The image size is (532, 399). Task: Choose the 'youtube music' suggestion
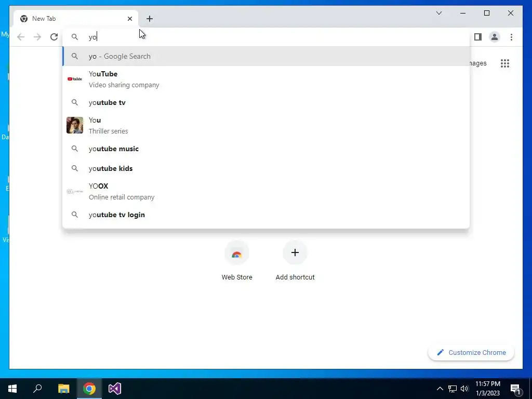pyautogui.click(x=267, y=149)
